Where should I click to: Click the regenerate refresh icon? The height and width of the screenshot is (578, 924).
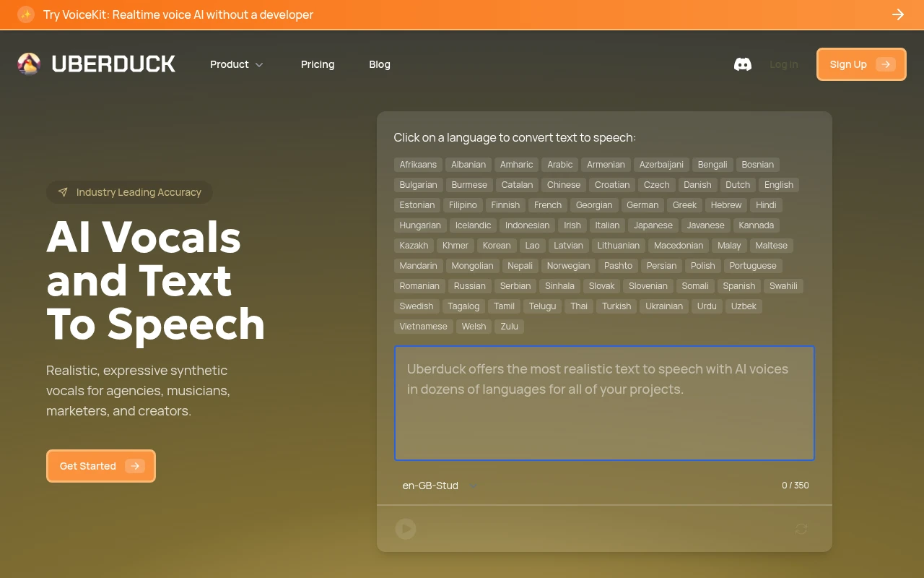pyautogui.click(x=801, y=529)
